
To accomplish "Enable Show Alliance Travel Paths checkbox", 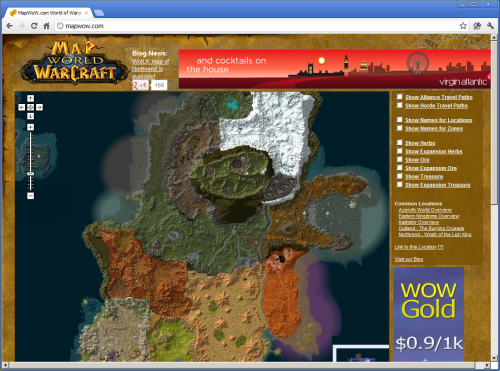I will pos(399,97).
